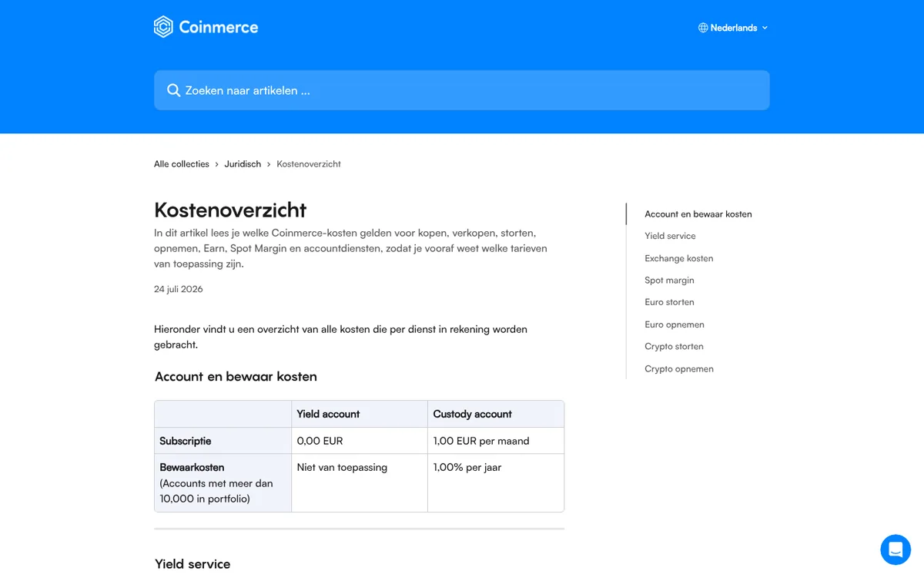Click the 'Kostenoverzicht' breadcrumb text
Screen dimensions: 924x578
click(309, 164)
